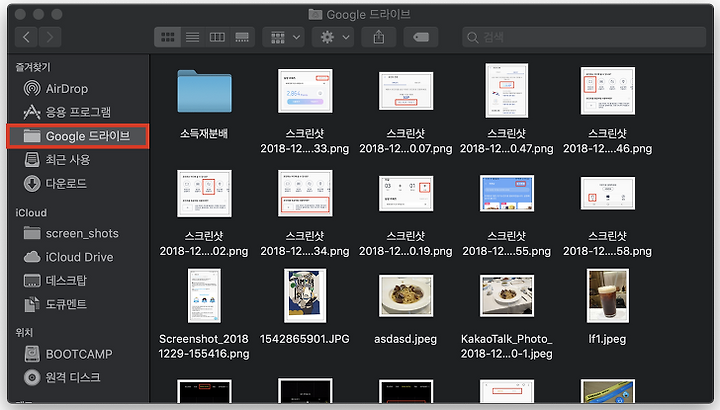Open screen_shots folder in sidebar
Image resolution: width=720 pixels, height=410 pixels.
(77, 234)
